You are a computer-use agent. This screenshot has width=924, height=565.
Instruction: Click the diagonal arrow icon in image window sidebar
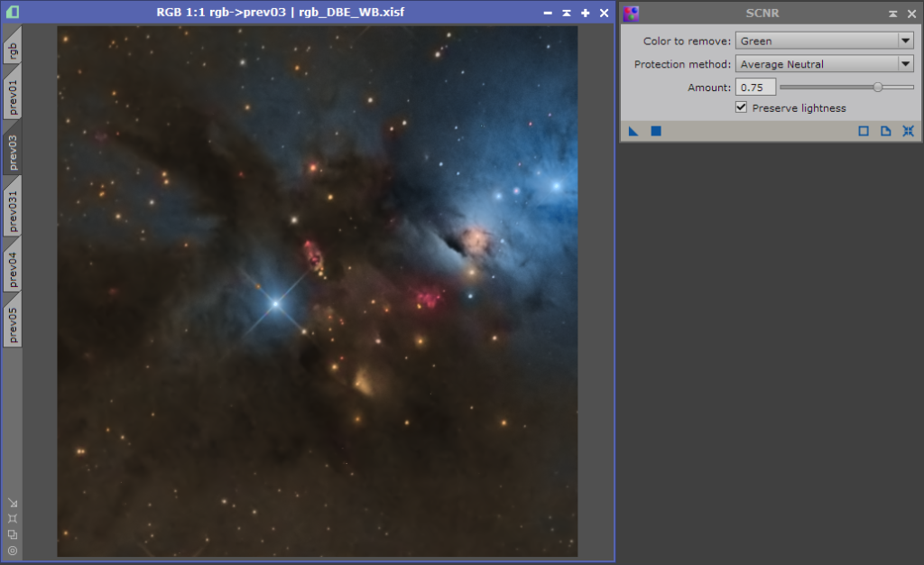click(13, 503)
